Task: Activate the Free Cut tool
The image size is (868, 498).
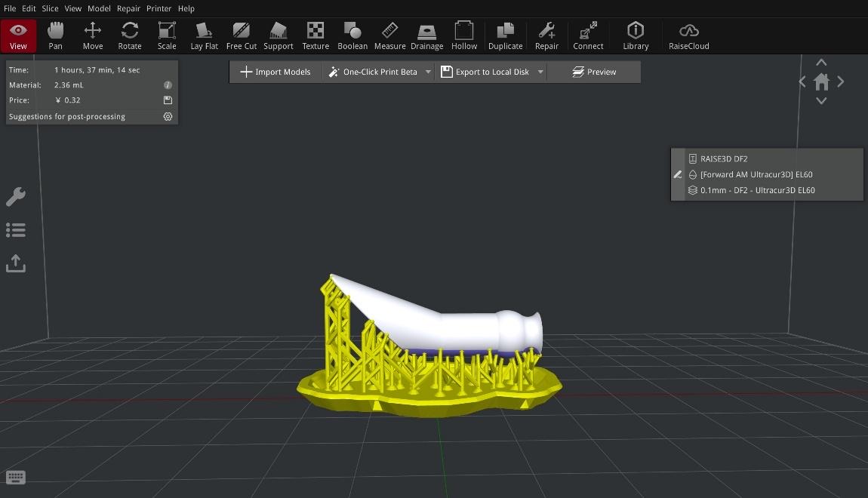Action: pos(241,35)
